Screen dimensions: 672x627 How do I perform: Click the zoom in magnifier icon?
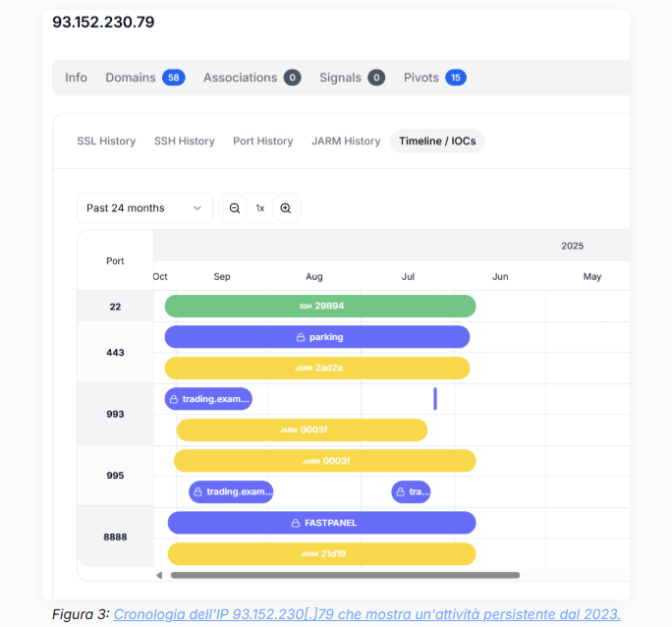pos(286,208)
